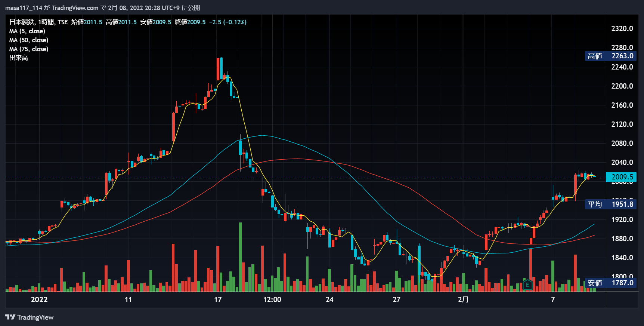Select the MA (75, close) indicator label
This screenshot has height=326, width=644.
pos(29,49)
